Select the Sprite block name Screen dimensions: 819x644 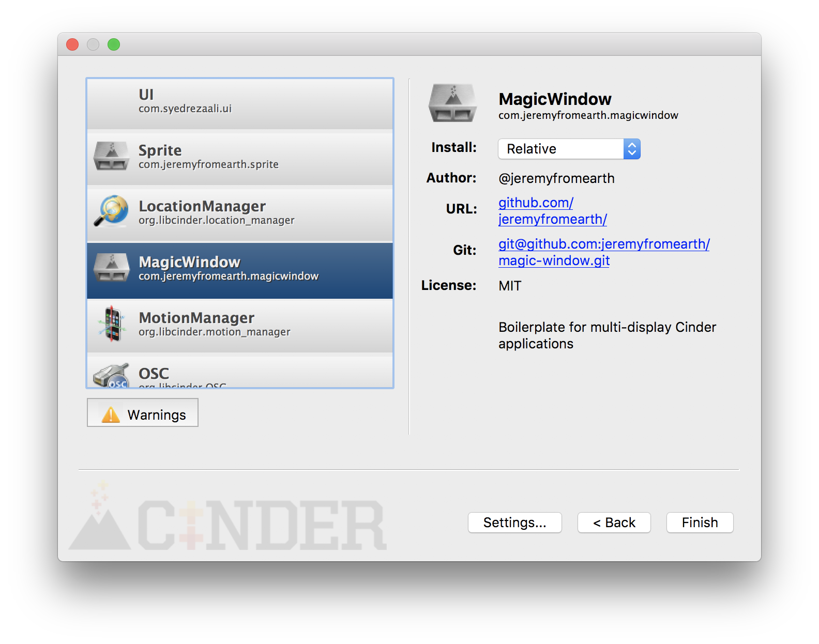pos(160,150)
